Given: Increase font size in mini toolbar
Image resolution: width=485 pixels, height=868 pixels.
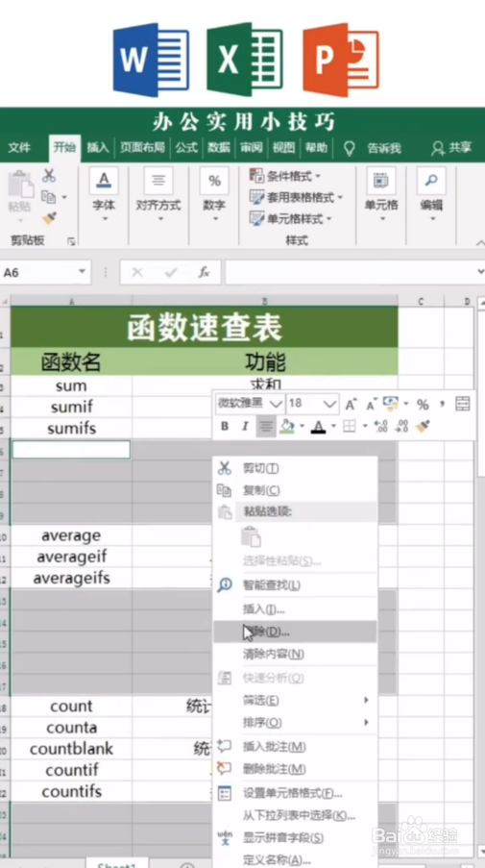Looking at the screenshot, I should click(352, 404).
